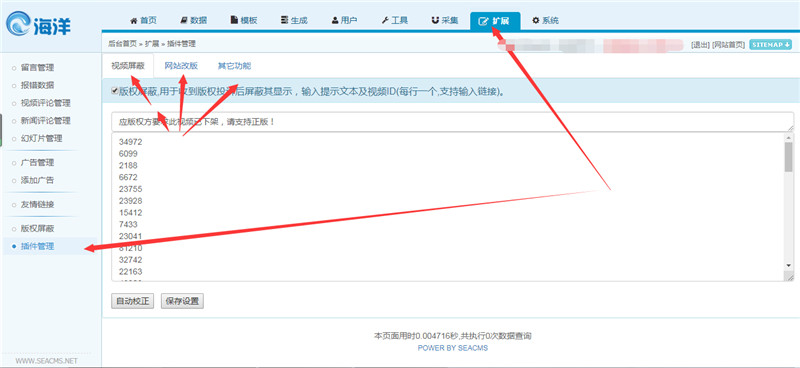Open 视频评论管理 in the sidebar

coord(45,103)
